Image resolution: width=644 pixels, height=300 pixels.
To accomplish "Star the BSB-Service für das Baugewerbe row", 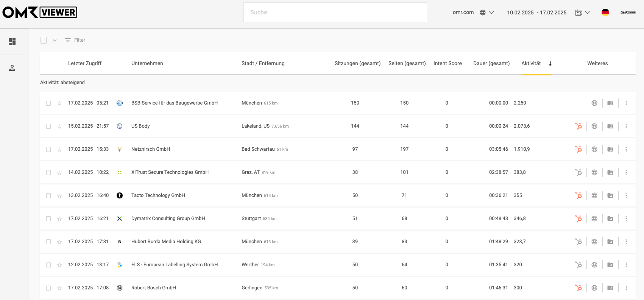I will (59, 103).
